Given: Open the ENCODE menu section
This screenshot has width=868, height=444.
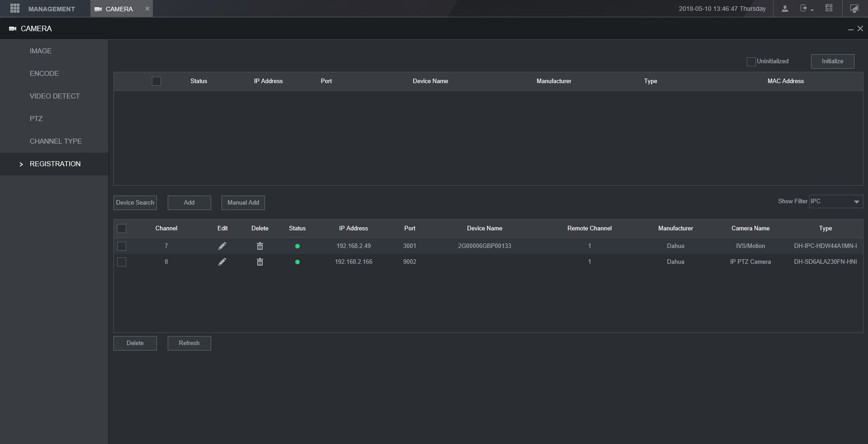Looking at the screenshot, I should (x=44, y=74).
